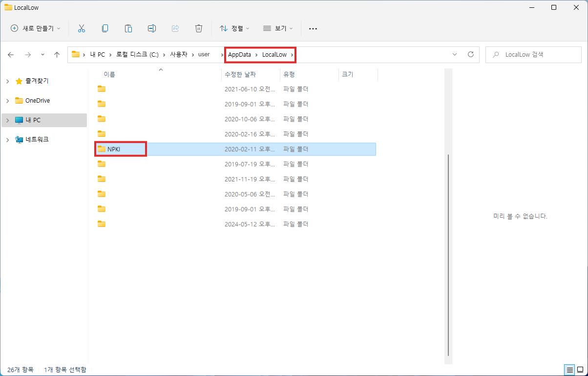Select 네트워크 in navigation pane
The height and width of the screenshot is (376, 588).
pyautogui.click(x=37, y=139)
